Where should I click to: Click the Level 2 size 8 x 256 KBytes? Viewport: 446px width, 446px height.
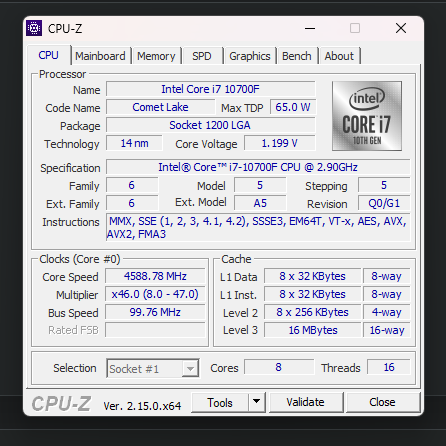312,312
